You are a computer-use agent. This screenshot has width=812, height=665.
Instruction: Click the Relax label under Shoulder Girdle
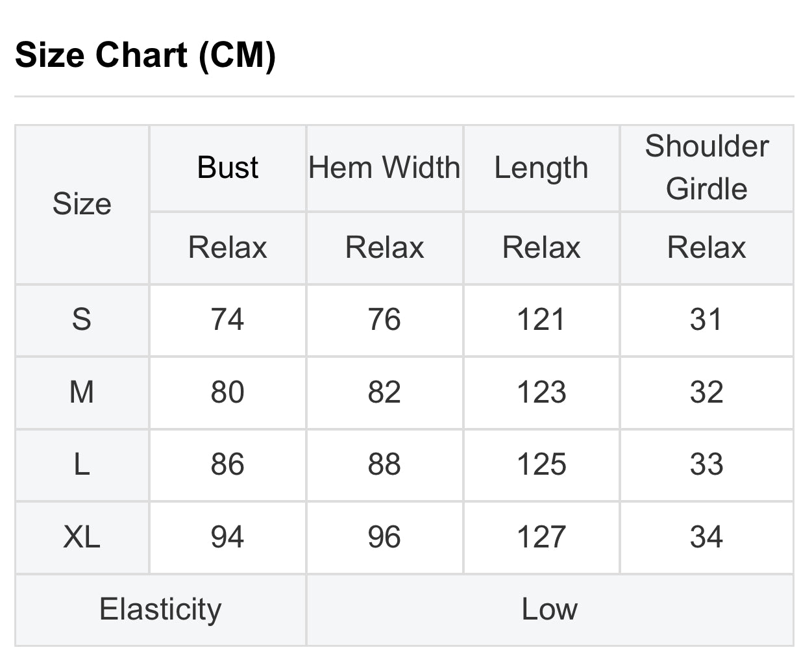706,247
